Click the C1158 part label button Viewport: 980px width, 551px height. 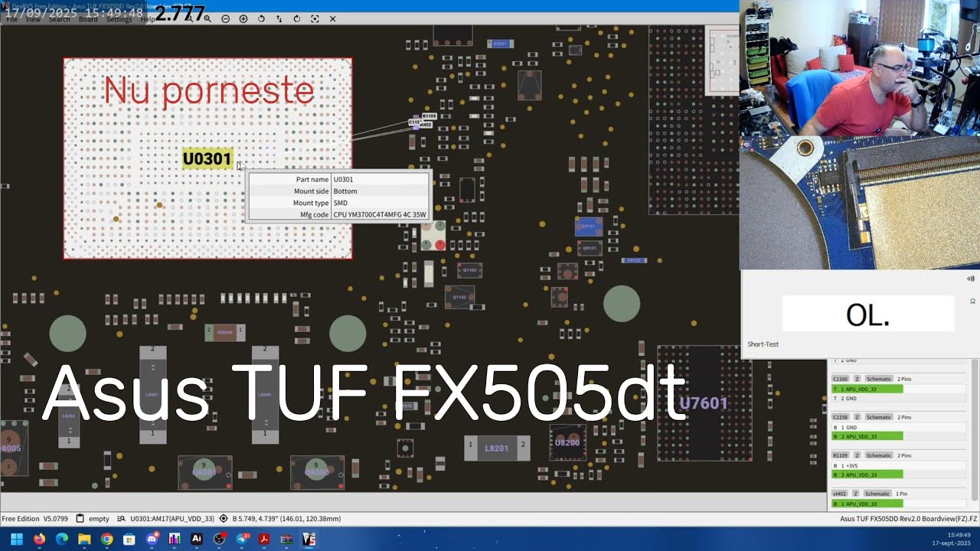click(841, 417)
